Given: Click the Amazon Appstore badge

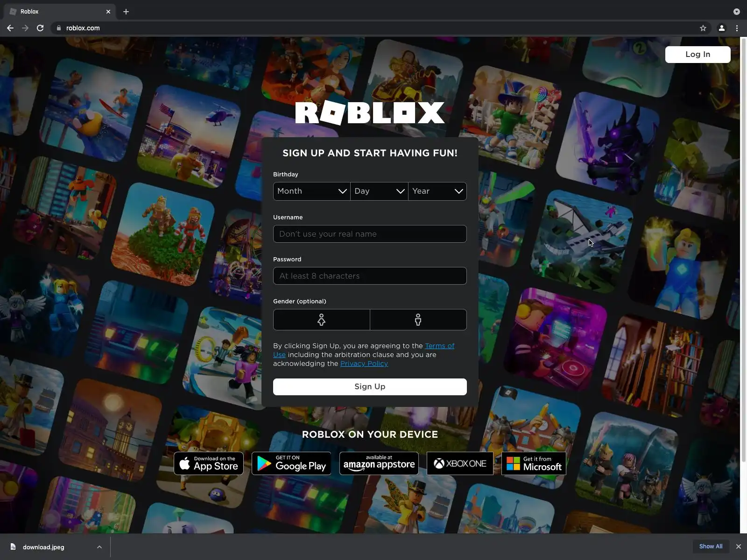Looking at the screenshot, I should click(x=379, y=463).
